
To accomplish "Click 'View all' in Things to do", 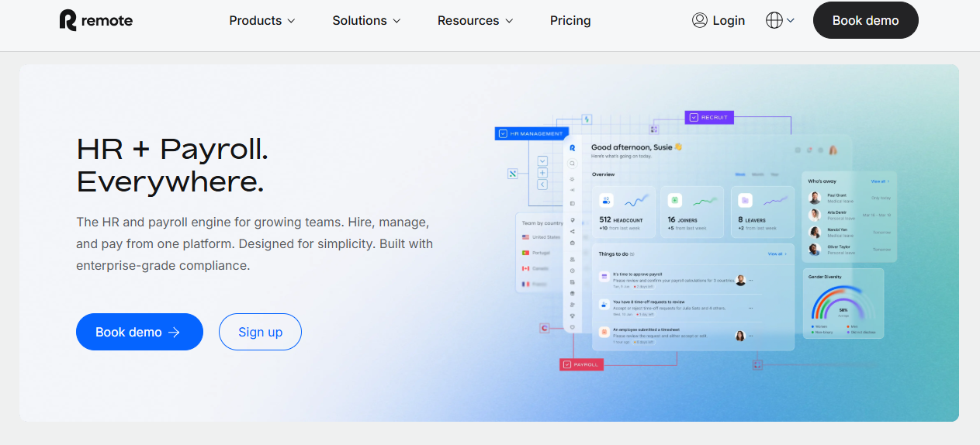I will pos(777,254).
